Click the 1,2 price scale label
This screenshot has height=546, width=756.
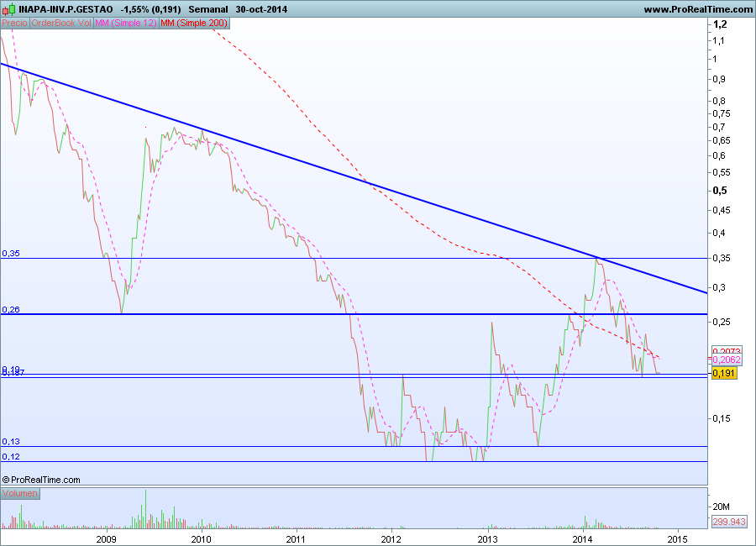click(720, 24)
